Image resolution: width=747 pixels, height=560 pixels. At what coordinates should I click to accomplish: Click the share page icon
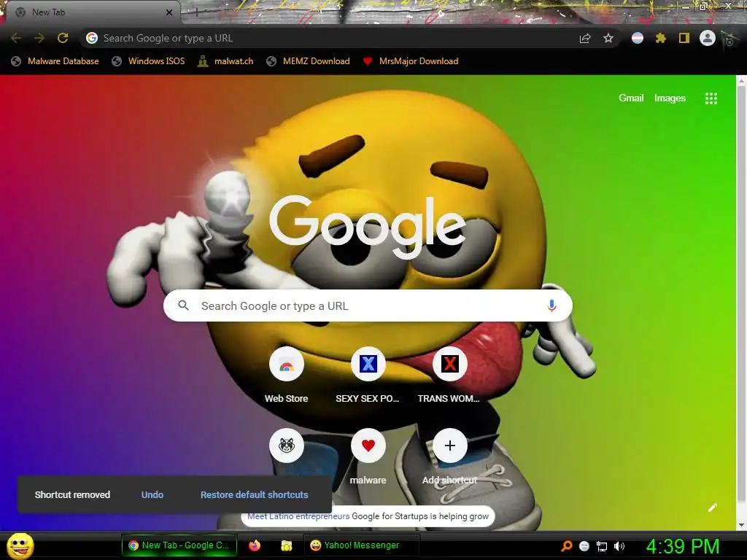coord(585,39)
